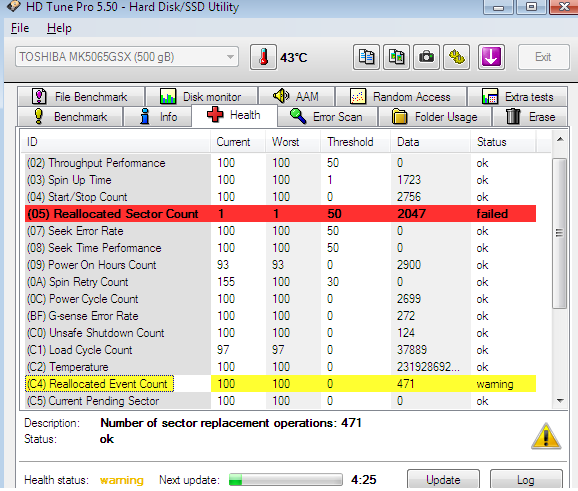
Task: Click the Next update progress bar
Action: 286,480
